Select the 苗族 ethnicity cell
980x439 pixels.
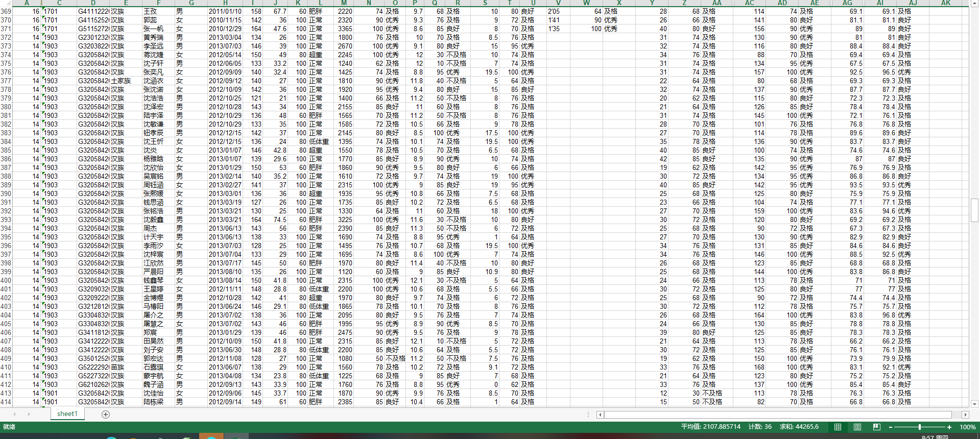[x=126, y=367]
